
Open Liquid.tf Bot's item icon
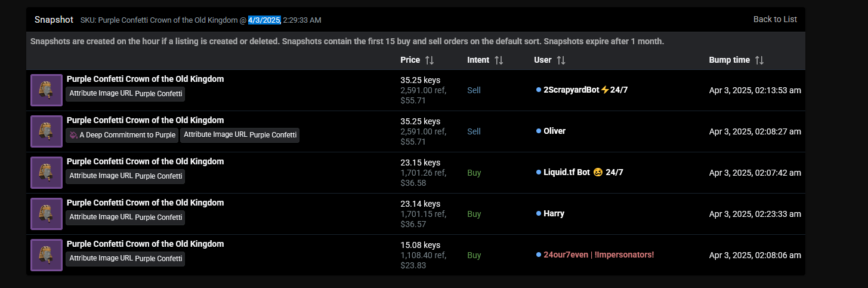tap(47, 173)
